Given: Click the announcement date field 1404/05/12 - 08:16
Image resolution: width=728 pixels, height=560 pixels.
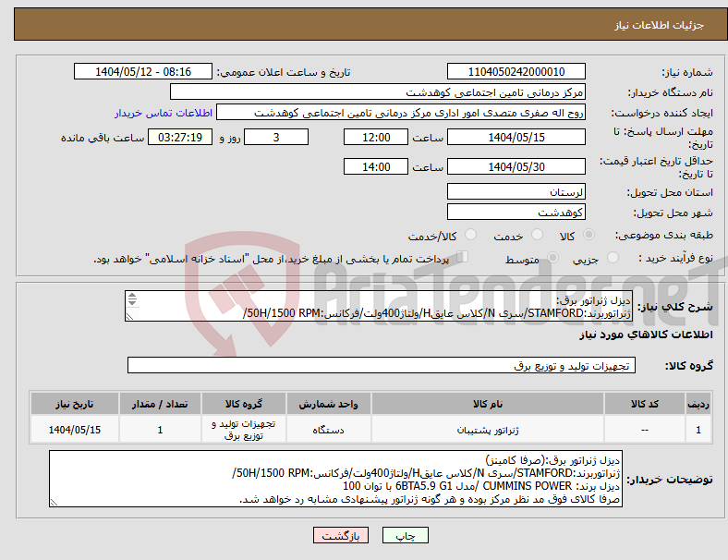Looking at the screenshot, I should pos(143,71).
